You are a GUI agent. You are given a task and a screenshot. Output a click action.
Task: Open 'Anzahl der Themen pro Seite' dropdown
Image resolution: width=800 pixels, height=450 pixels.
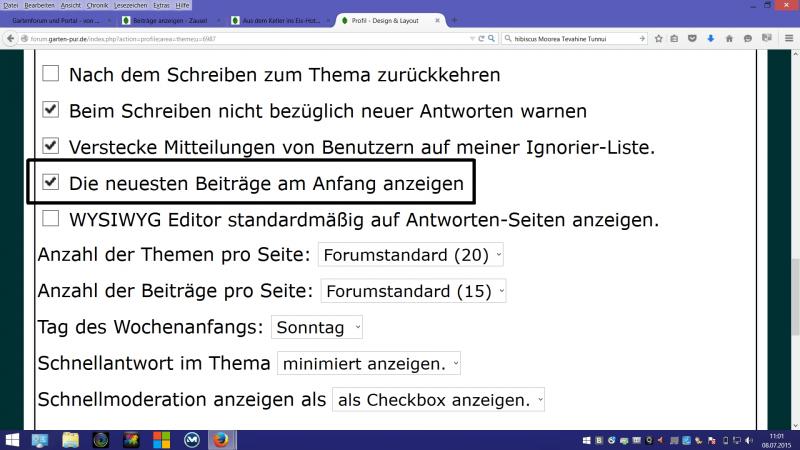tap(410, 255)
